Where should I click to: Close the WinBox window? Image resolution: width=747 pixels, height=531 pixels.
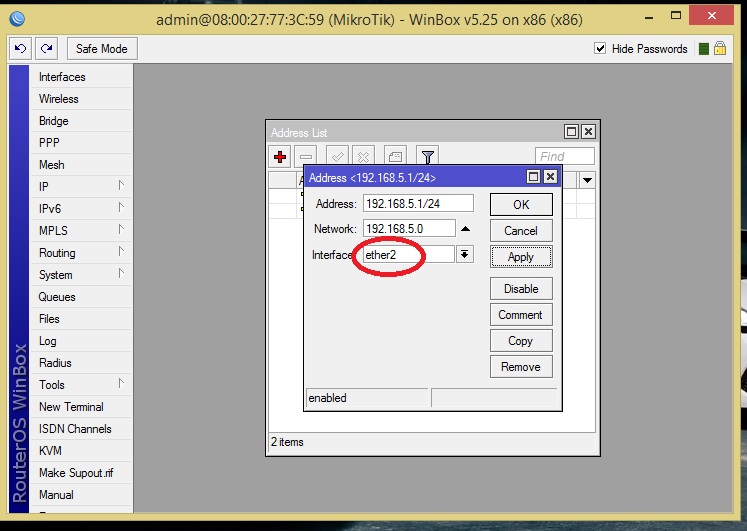pos(712,16)
